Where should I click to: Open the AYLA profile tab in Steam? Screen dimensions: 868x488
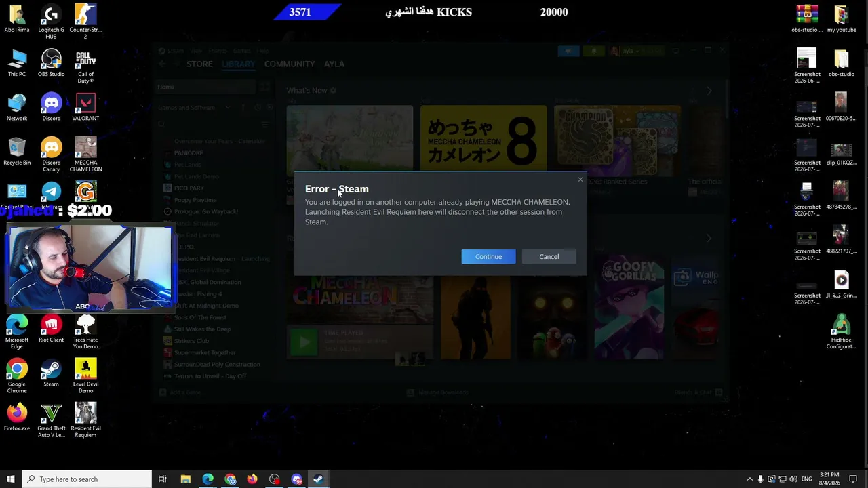[334, 64]
